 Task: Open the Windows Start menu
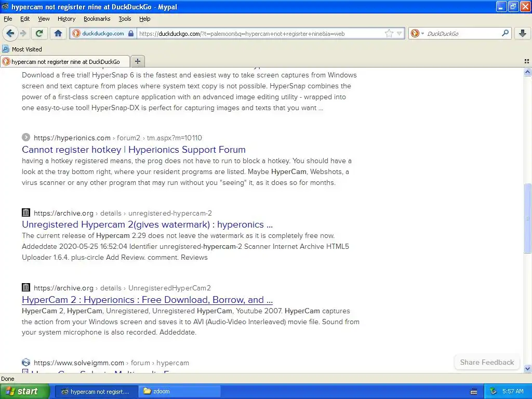(25, 391)
